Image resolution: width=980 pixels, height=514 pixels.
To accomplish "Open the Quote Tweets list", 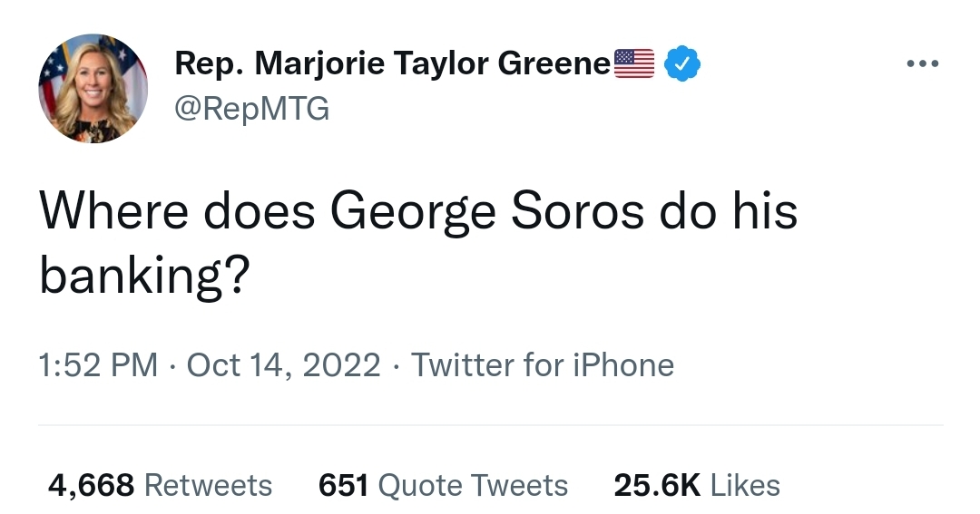I will pos(472,485).
